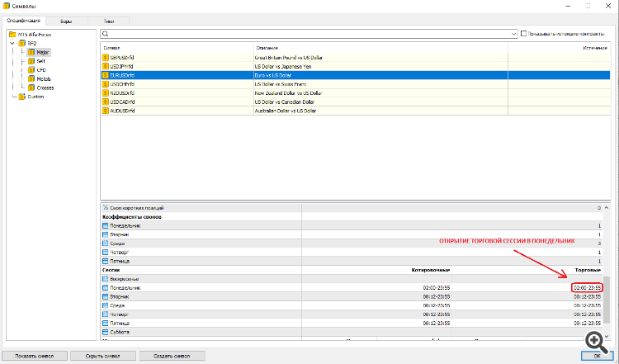Expand the CFD tree node
Image resolution: width=619 pixels, height=364 pixels.
[21, 70]
